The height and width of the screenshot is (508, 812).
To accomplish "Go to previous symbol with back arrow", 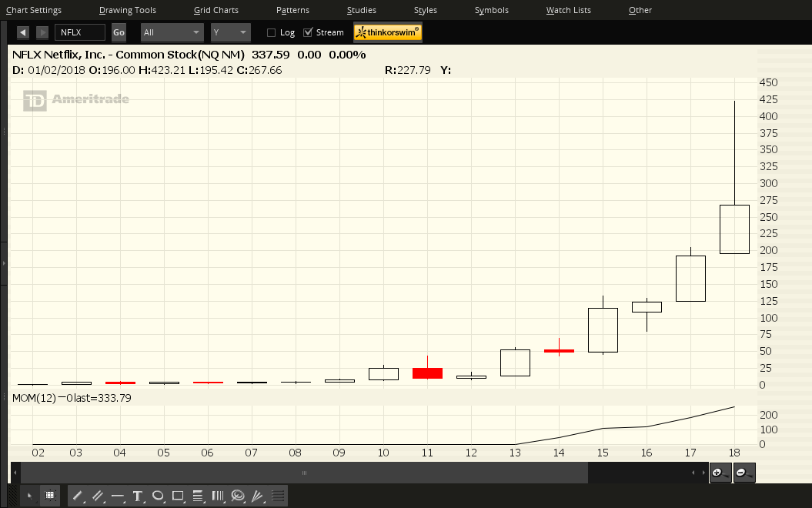I will 23,32.
